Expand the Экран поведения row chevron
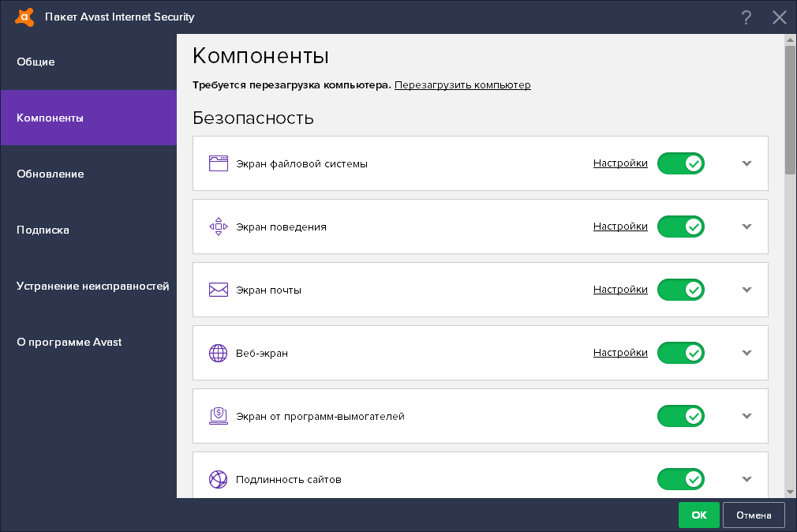Screen dimensions: 797x532 (x=746, y=227)
